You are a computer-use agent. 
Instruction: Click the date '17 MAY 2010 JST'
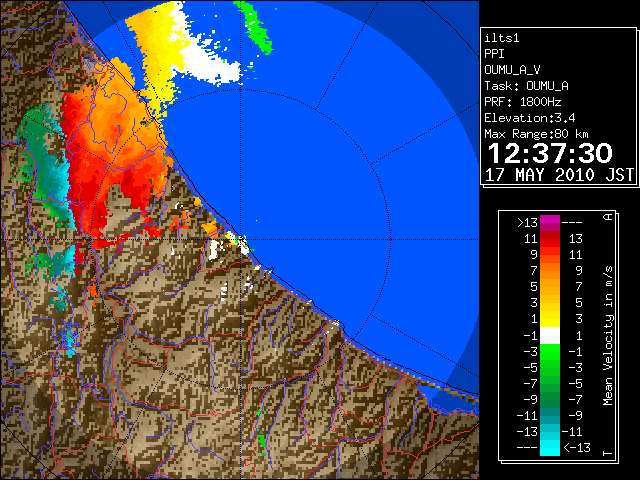click(560, 175)
